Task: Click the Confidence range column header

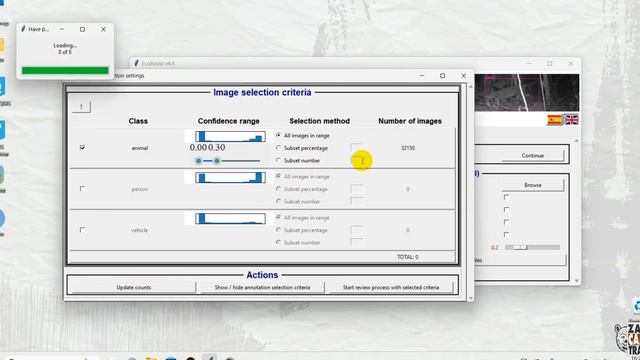Action: pyautogui.click(x=229, y=121)
